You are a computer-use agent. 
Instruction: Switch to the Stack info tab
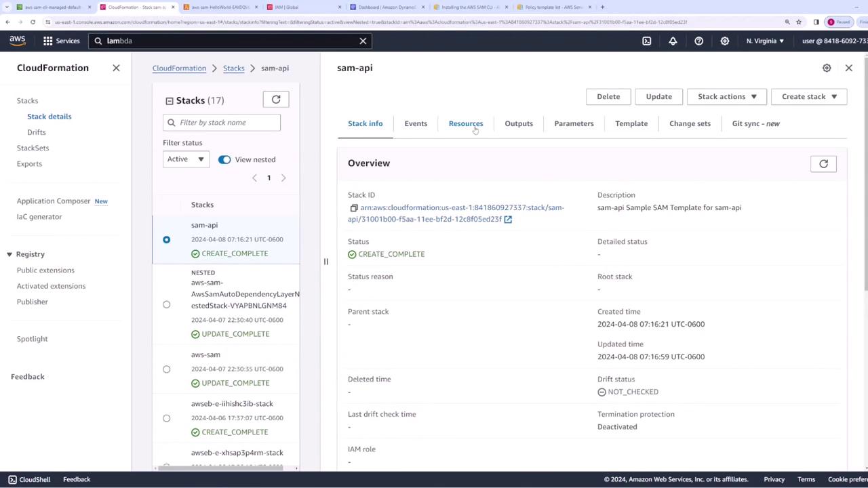366,123
